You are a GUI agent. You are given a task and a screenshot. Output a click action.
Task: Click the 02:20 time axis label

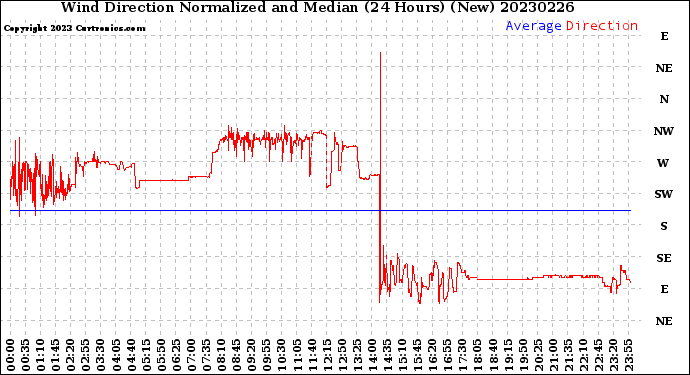click(71, 355)
